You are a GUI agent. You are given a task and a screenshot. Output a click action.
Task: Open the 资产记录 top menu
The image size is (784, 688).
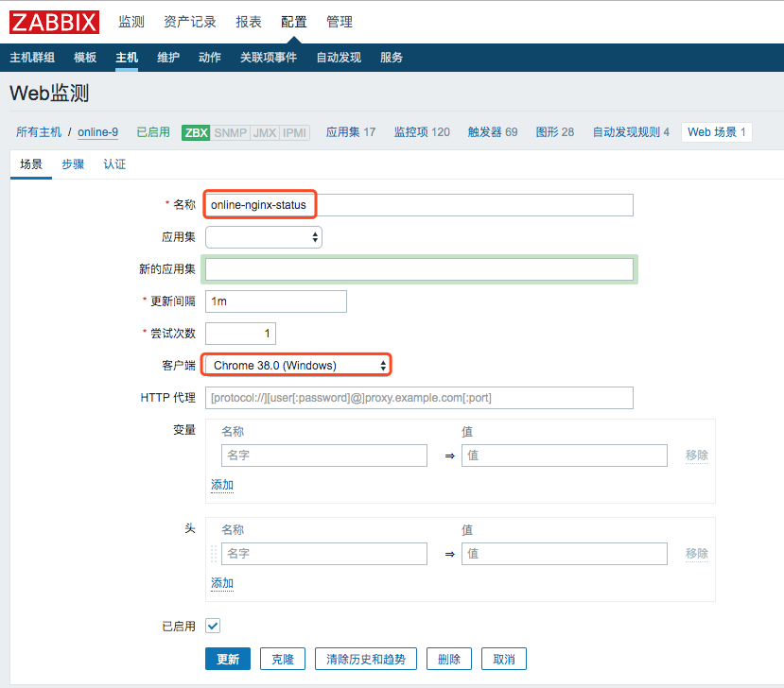pos(190,22)
